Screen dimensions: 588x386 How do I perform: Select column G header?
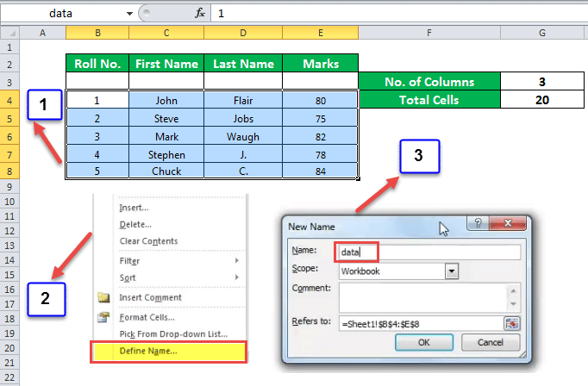tap(542, 33)
